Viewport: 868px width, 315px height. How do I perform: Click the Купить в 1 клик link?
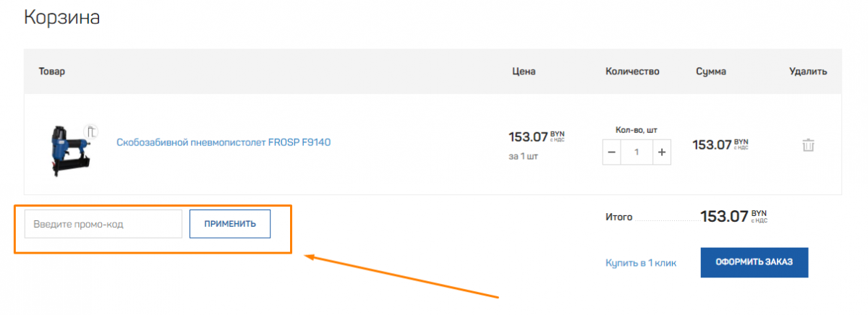[641, 263]
